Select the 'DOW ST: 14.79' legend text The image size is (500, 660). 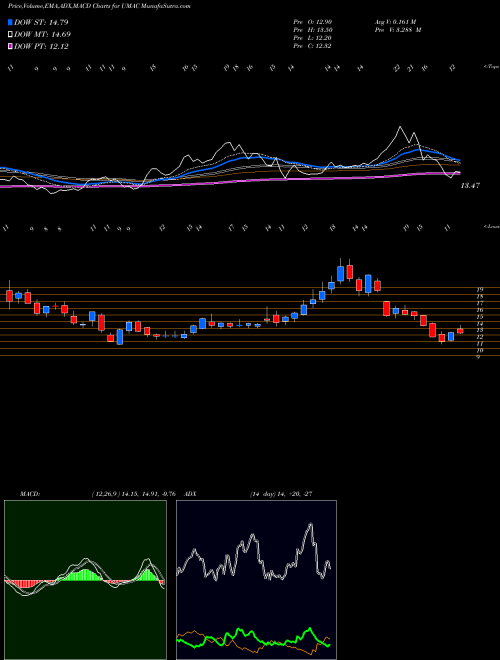[x=41, y=22]
